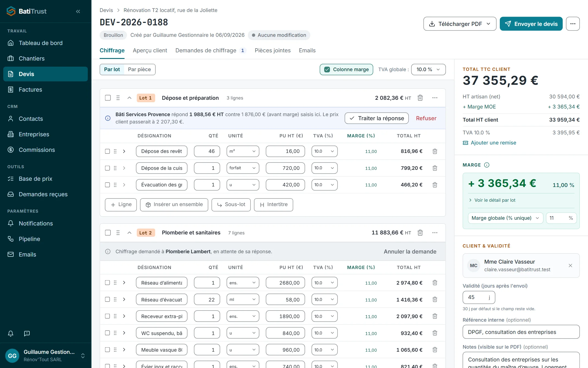Viewport: 588px width, 368px height.
Task: Check the Lot 1 selection checkbox
Action: pyautogui.click(x=108, y=98)
